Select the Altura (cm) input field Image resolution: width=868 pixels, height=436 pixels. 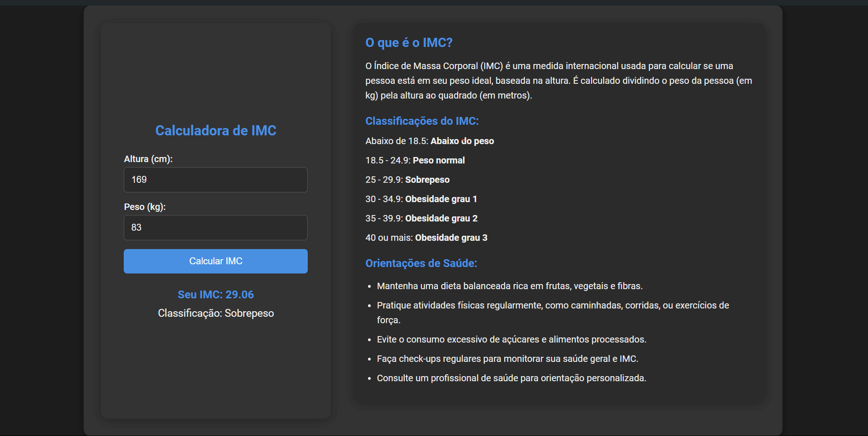coord(215,180)
